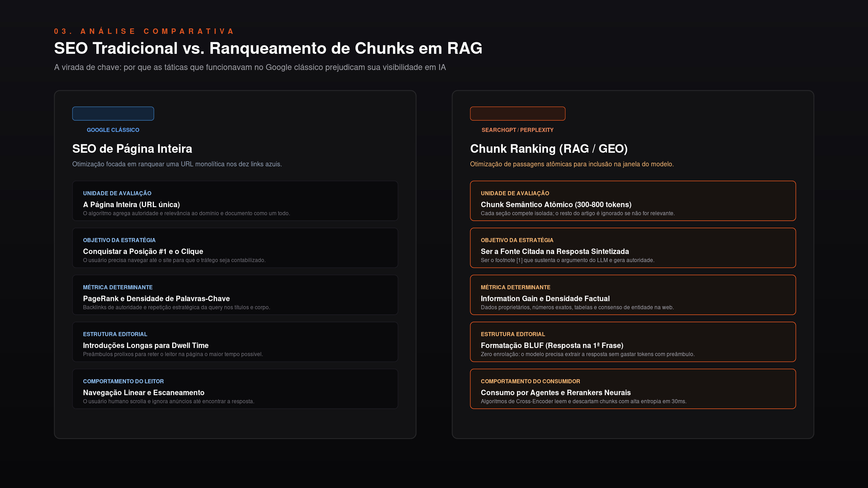Screen dimensions: 868x488
Task: Click the 'COMPORTAMENTO DO CONSUMIDOR' label
Action: (x=530, y=381)
